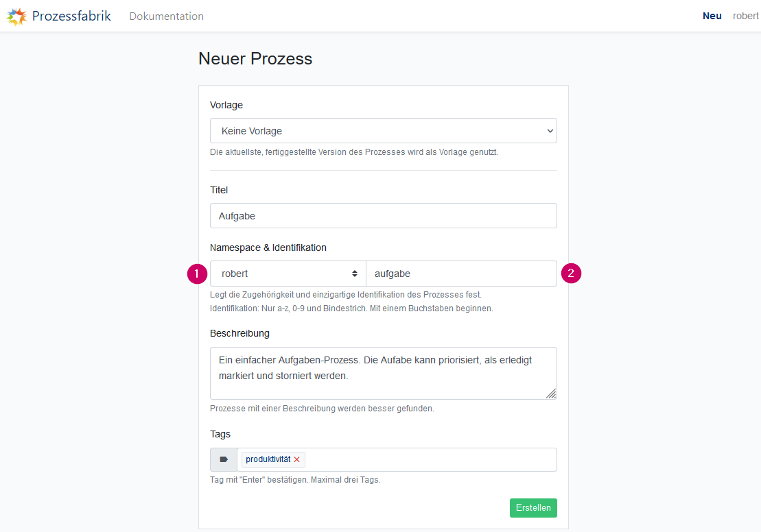Go to Prozessfabrik home via brand text
The image size is (761, 532).
click(71, 16)
